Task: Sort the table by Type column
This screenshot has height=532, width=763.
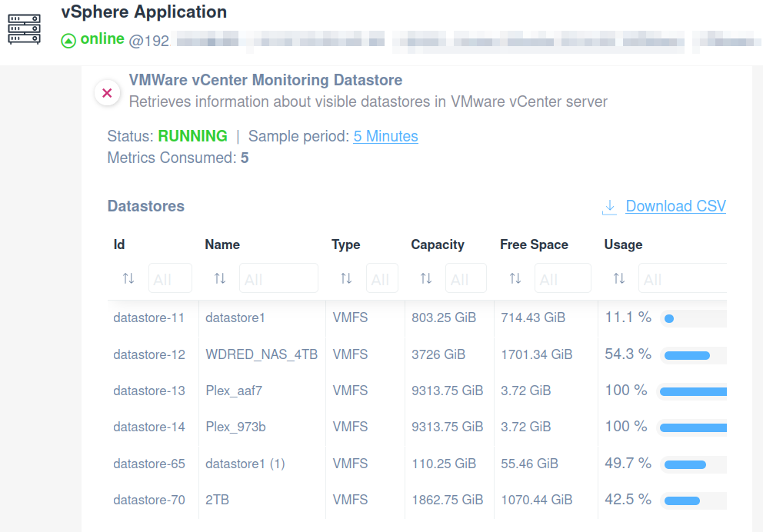Action: 346,278
